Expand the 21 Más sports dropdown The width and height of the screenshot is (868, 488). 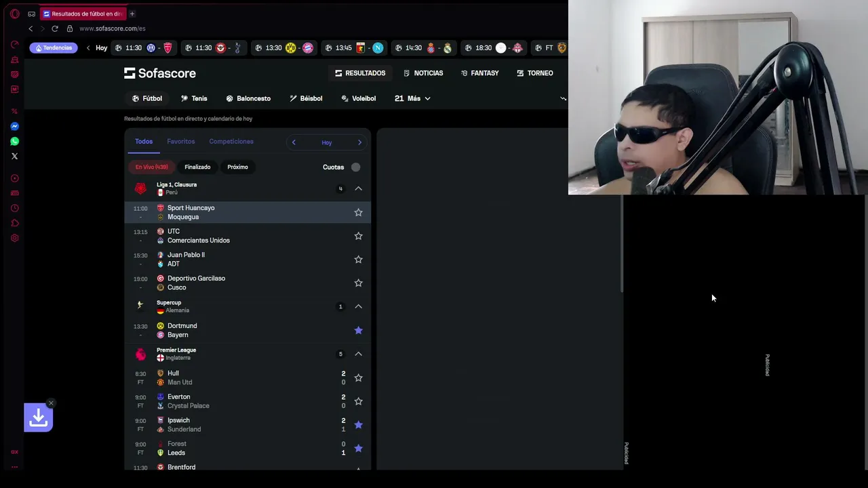tap(412, 98)
